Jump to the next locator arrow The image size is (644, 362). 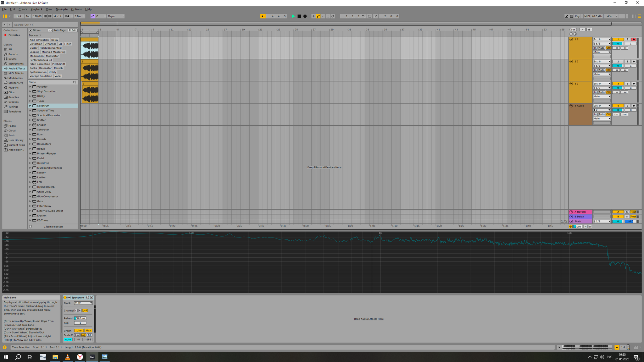click(575, 34)
